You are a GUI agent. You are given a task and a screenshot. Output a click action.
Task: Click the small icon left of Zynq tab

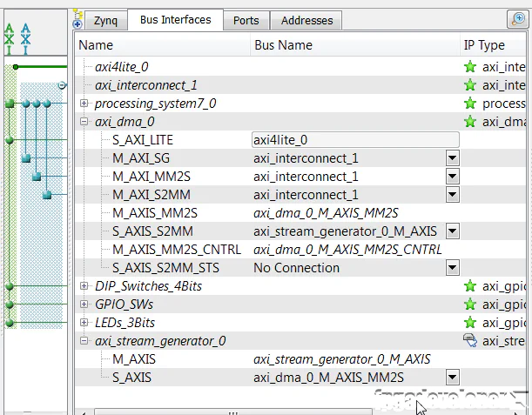coord(77,19)
